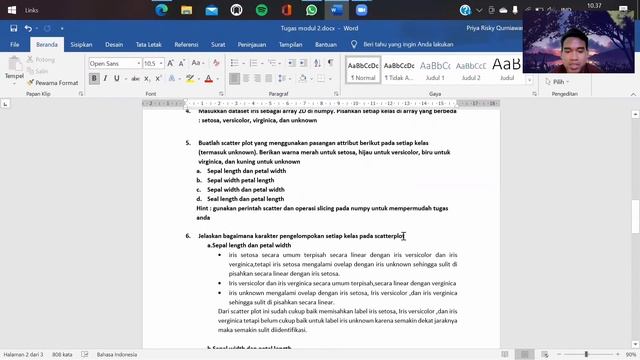Screen dimensions: 640x360
Task: Switch to the Referensi tab
Action: pyautogui.click(x=186, y=44)
